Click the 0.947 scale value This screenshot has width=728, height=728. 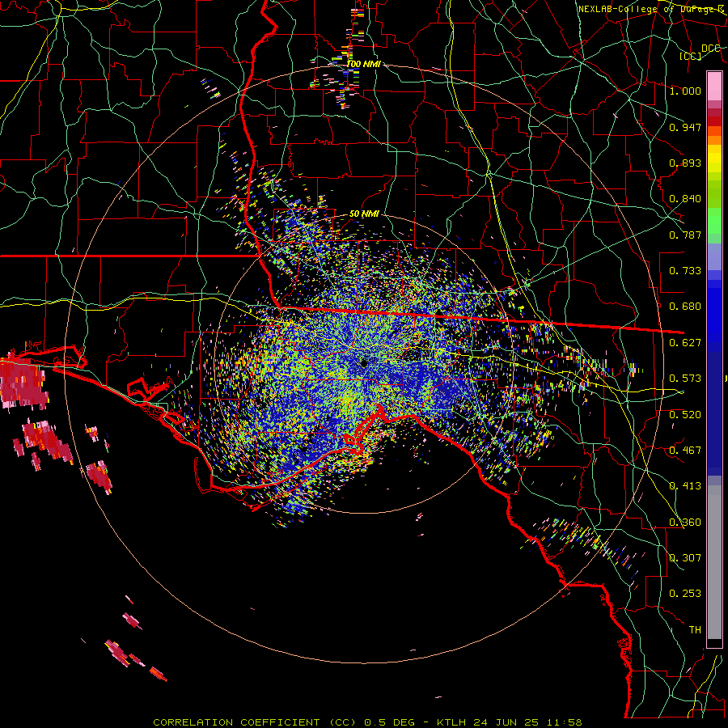[x=685, y=127]
